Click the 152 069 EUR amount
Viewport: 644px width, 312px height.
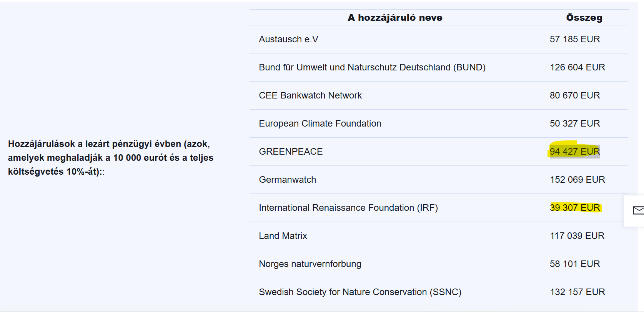pos(577,180)
